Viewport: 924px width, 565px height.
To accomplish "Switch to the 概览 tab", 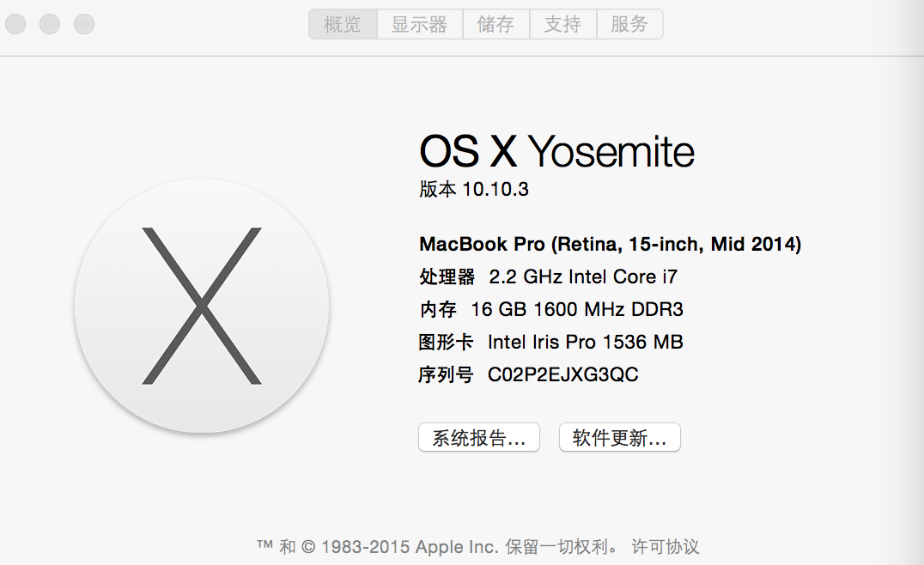I will (x=343, y=24).
